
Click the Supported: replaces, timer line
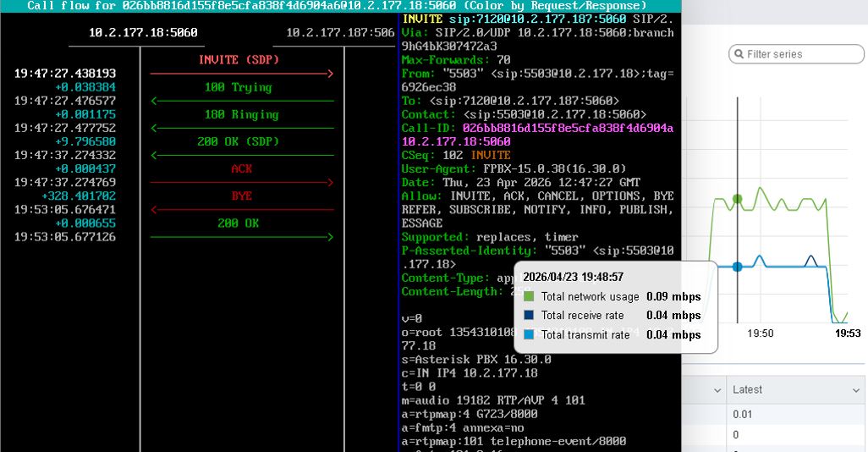pos(490,237)
